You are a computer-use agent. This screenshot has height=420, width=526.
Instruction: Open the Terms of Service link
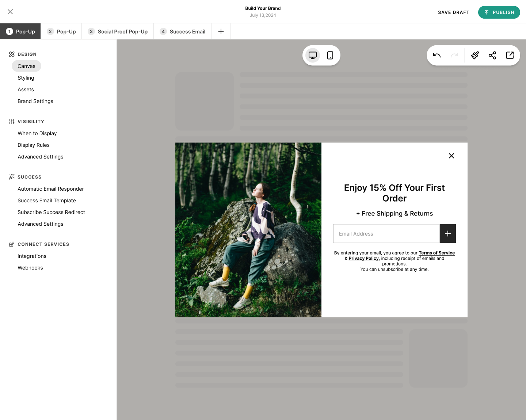point(437,253)
